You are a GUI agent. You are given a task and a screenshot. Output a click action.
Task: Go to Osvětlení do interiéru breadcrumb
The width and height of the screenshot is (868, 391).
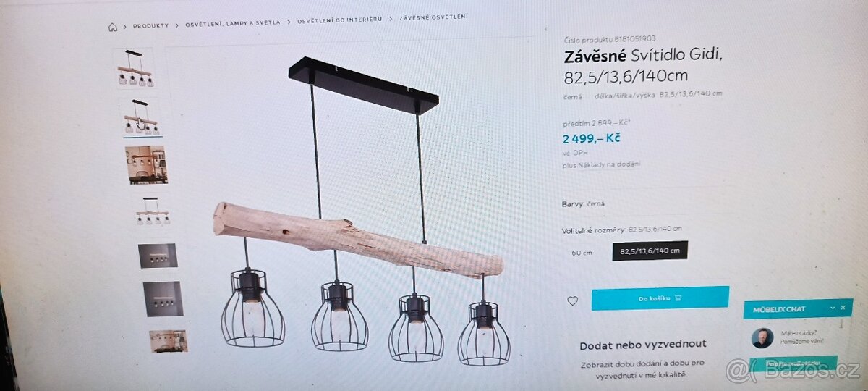(x=339, y=20)
